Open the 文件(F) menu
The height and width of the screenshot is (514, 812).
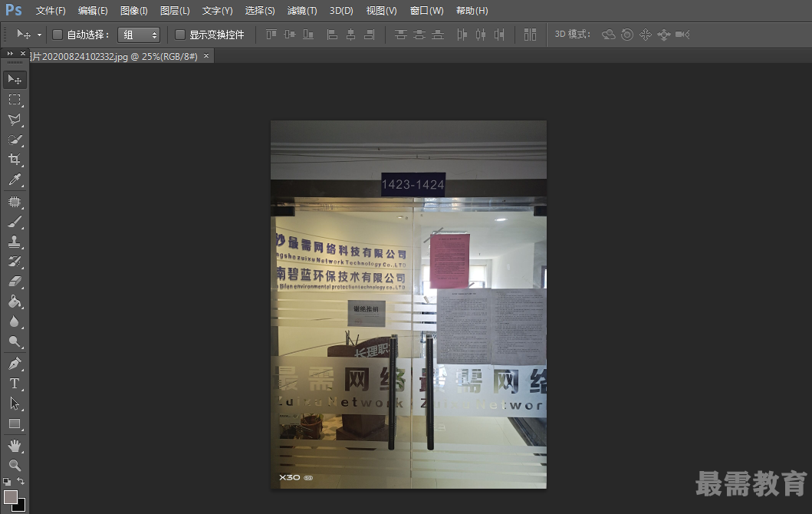click(x=51, y=11)
